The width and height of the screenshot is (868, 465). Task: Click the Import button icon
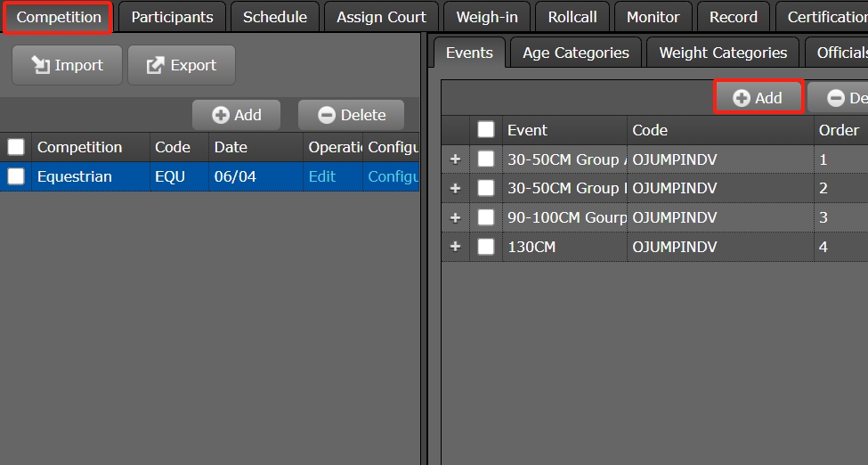(41, 65)
